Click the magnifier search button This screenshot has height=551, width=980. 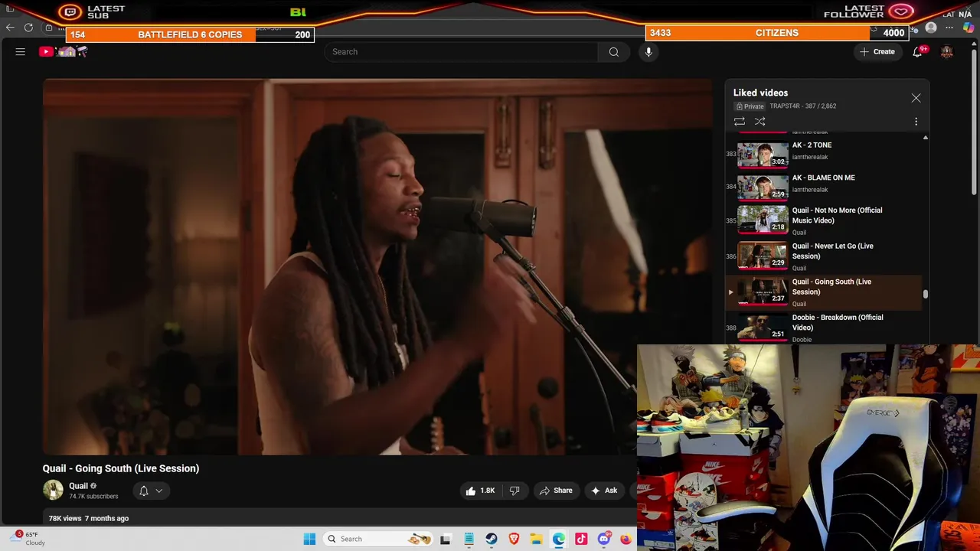click(614, 52)
